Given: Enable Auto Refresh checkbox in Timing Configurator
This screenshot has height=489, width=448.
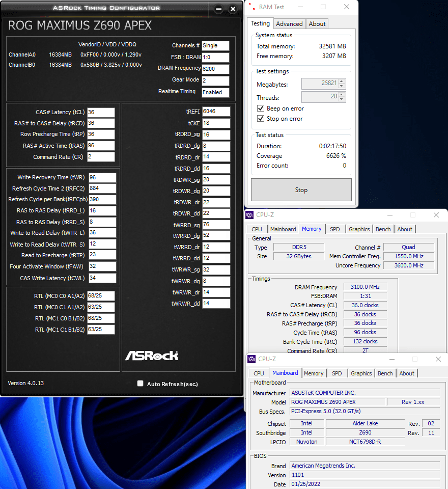Looking at the screenshot, I should (x=141, y=383).
